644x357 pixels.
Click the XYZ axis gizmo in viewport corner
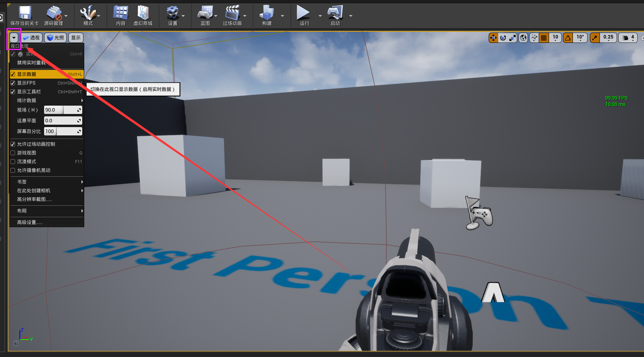pos(25,335)
